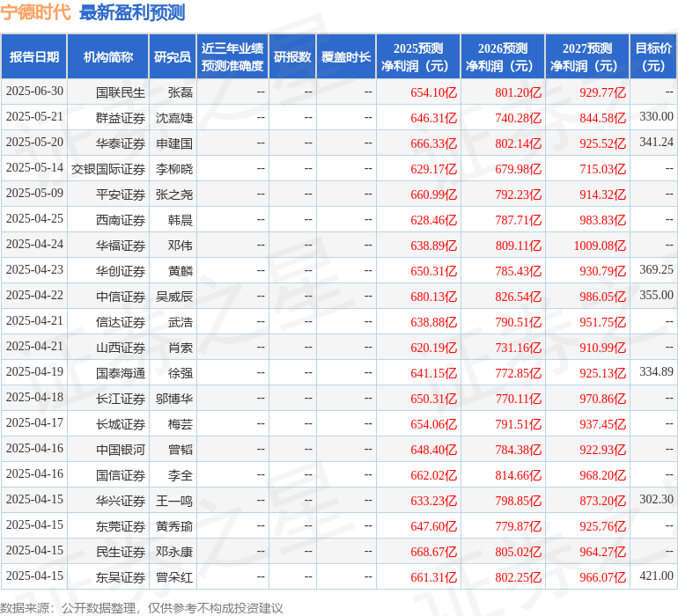Click analyst name 邬博华
The width and height of the screenshot is (678, 616).
click(174, 399)
